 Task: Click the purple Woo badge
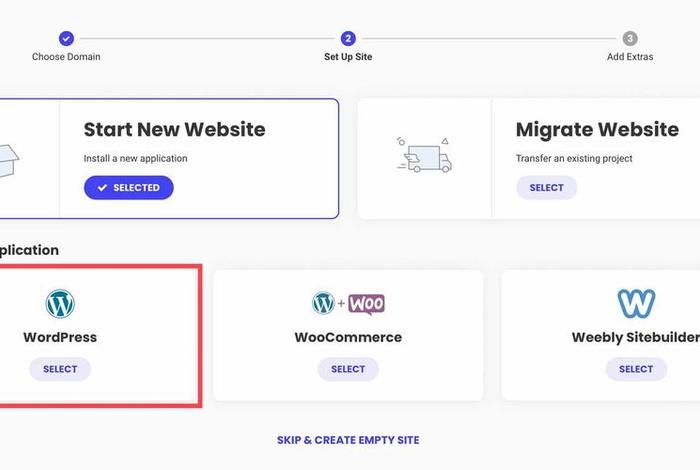(367, 304)
